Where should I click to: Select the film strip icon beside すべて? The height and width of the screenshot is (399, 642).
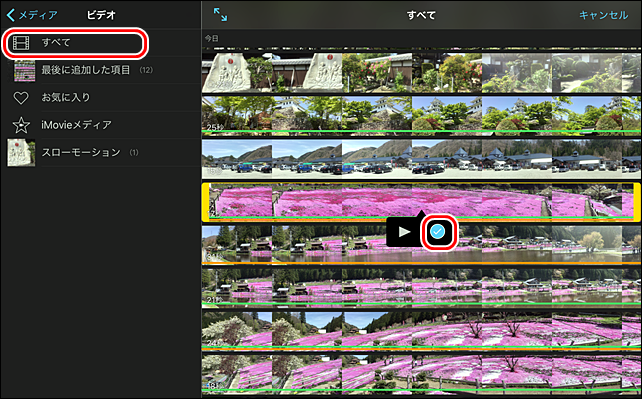21,43
